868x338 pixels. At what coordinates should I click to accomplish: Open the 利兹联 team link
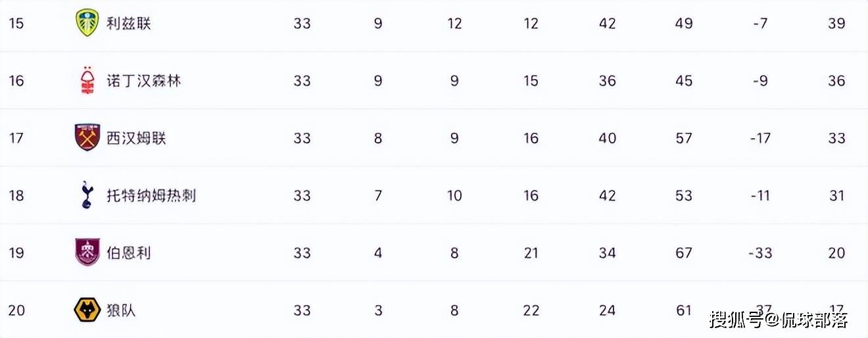(x=129, y=24)
